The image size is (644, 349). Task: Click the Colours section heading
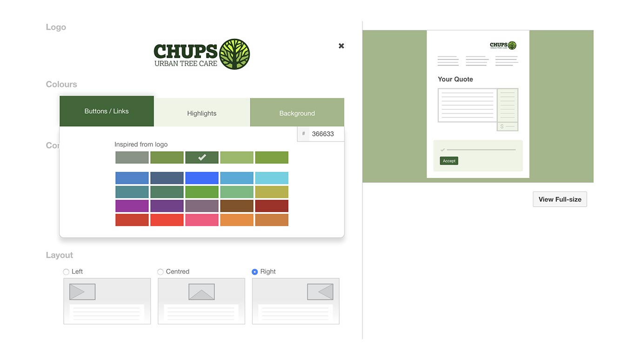(61, 84)
